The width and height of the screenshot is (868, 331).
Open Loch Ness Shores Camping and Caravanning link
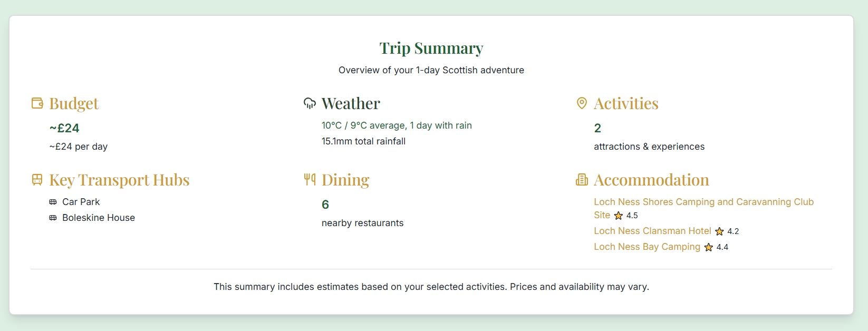[x=703, y=202]
